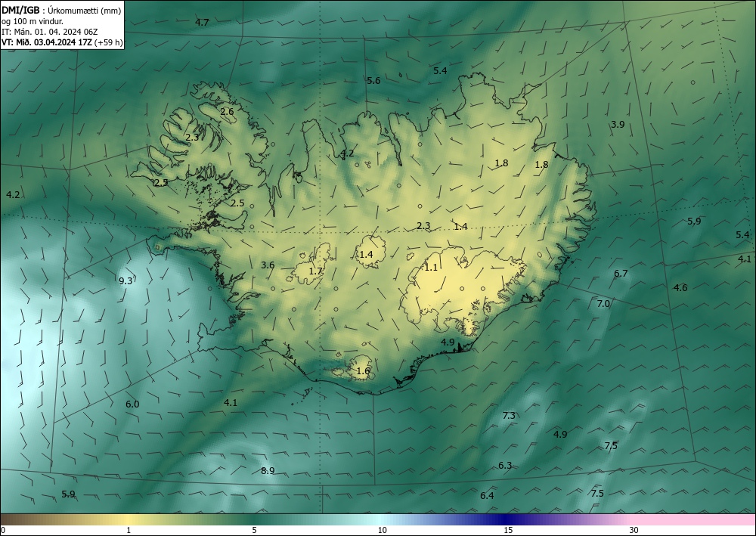The image size is (756, 536).
Task: Click the 1.7 value on Langjökull glacier
Action: click(x=314, y=271)
